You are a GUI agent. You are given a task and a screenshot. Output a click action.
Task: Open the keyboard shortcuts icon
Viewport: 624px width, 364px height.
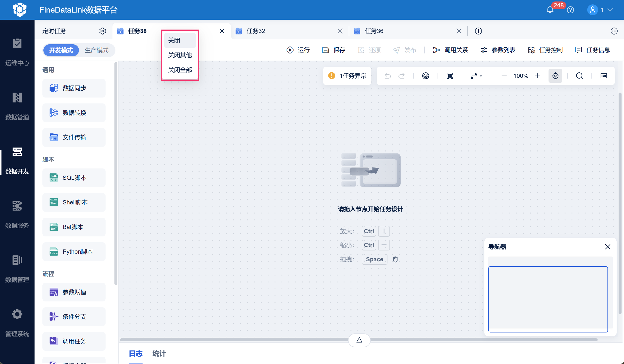[604, 76]
